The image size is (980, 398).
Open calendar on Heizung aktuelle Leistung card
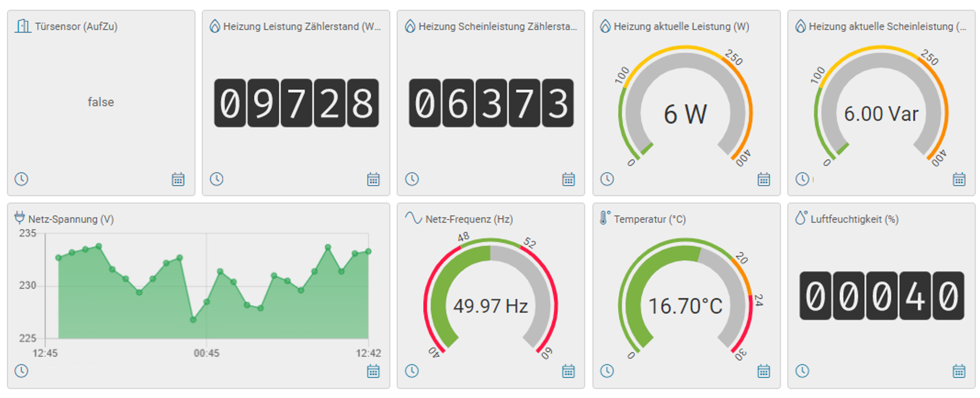764,179
